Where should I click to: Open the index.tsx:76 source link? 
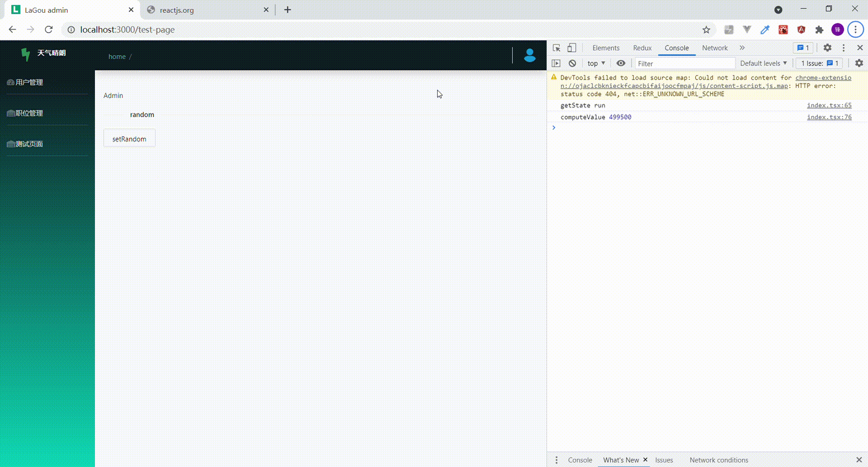point(829,117)
